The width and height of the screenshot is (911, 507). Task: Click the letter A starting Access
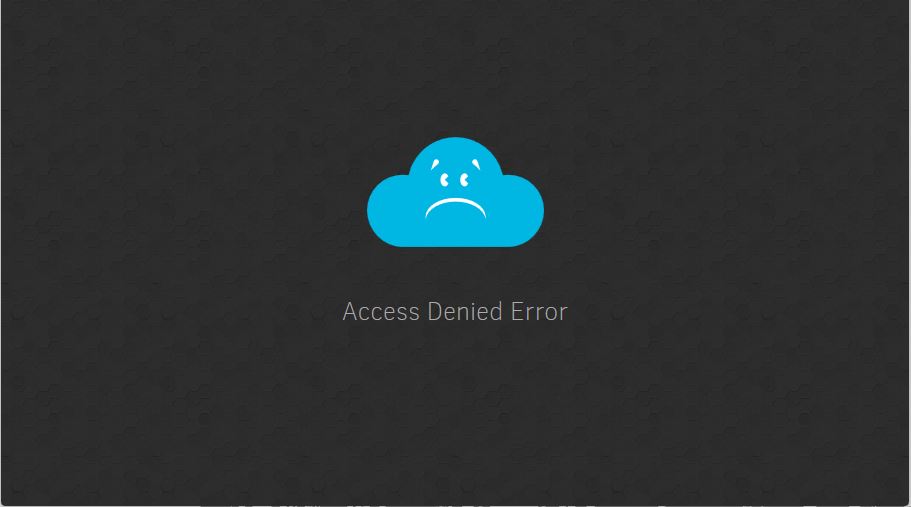tap(350, 312)
